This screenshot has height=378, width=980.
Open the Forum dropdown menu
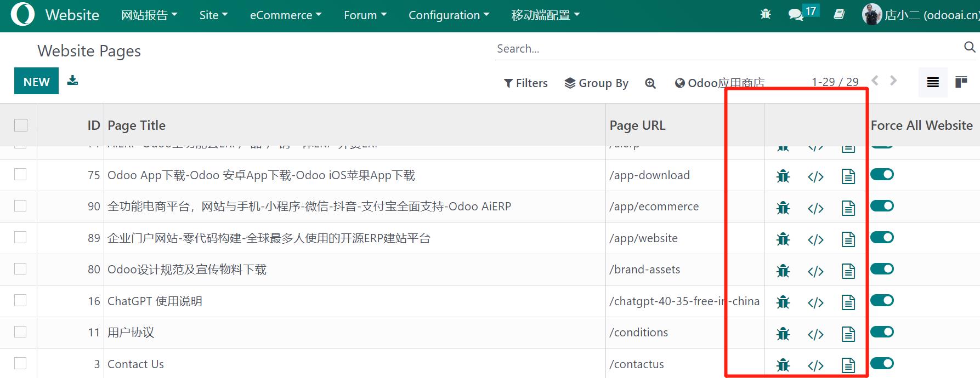[365, 15]
